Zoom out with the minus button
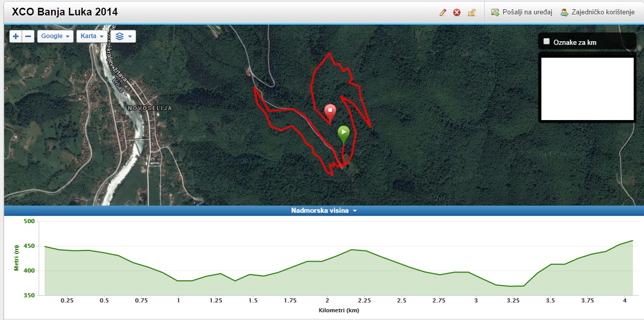This screenshot has width=644, height=320. (x=28, y=36)
